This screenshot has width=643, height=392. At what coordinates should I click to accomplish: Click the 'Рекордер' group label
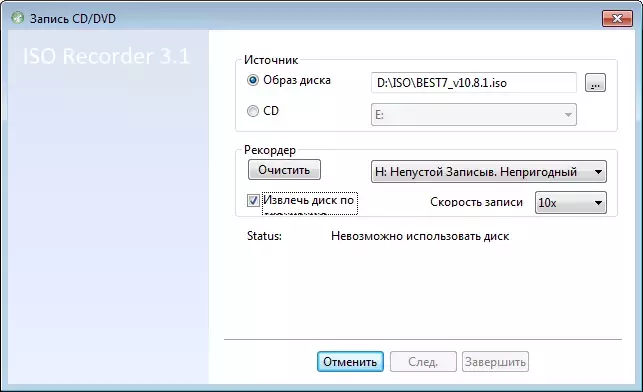270,150
